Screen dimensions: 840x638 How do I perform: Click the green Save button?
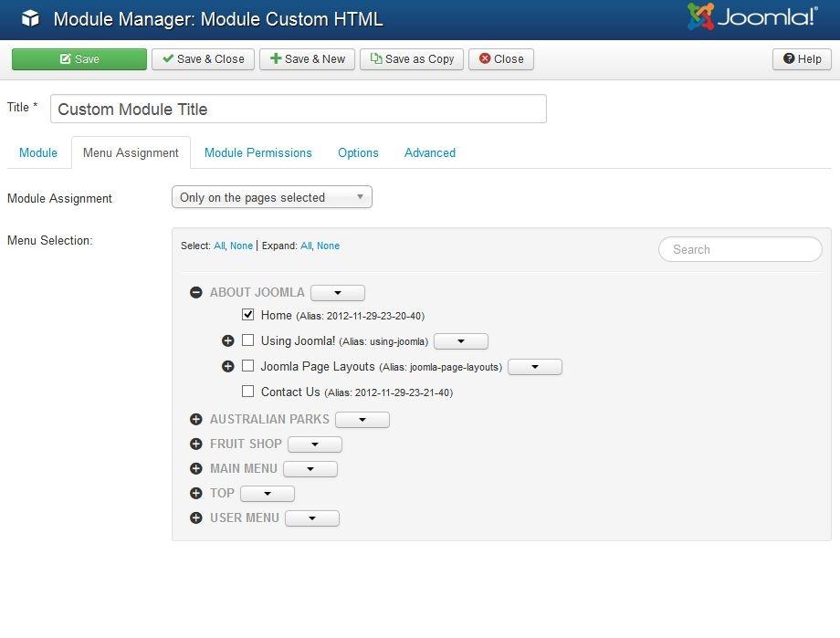coord(79,59)
